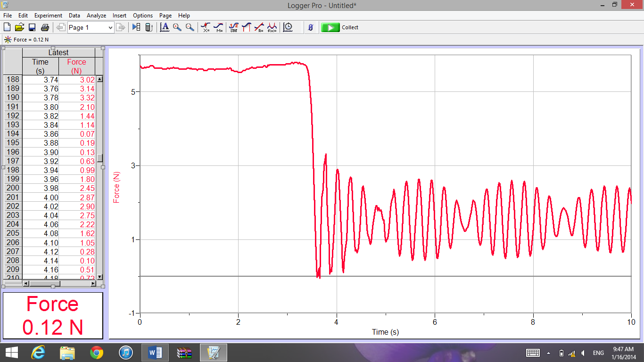The image size is (644, 362).
Task: Expand the Page 1 dropdown
Action: 110,27
